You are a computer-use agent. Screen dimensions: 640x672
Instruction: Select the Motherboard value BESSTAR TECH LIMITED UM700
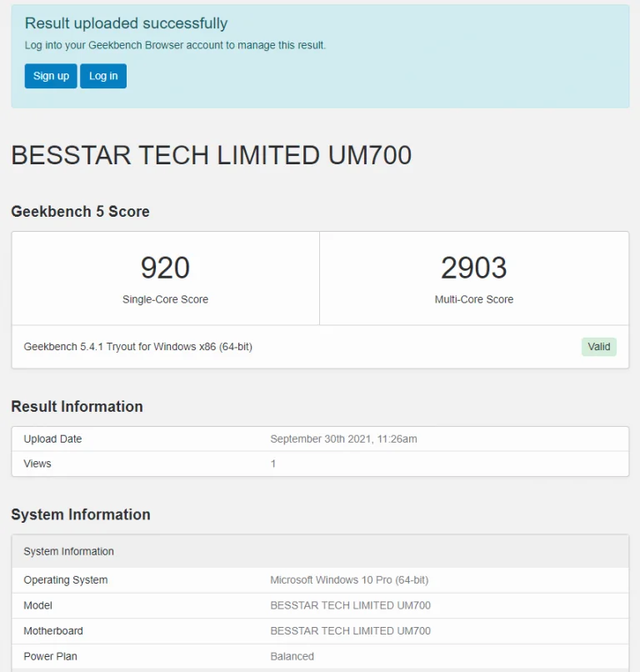tap(350, 631)
